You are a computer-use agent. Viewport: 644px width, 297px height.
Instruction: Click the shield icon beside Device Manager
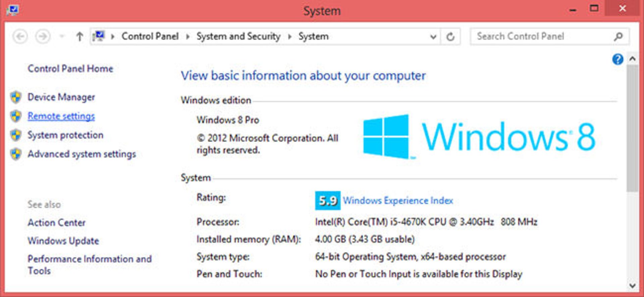[16, 97]
